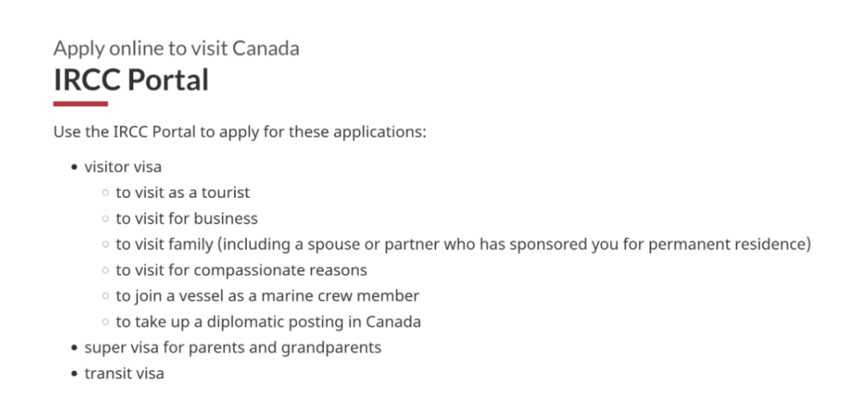Click the solid bullet before "super visa"

click(74, 348)
